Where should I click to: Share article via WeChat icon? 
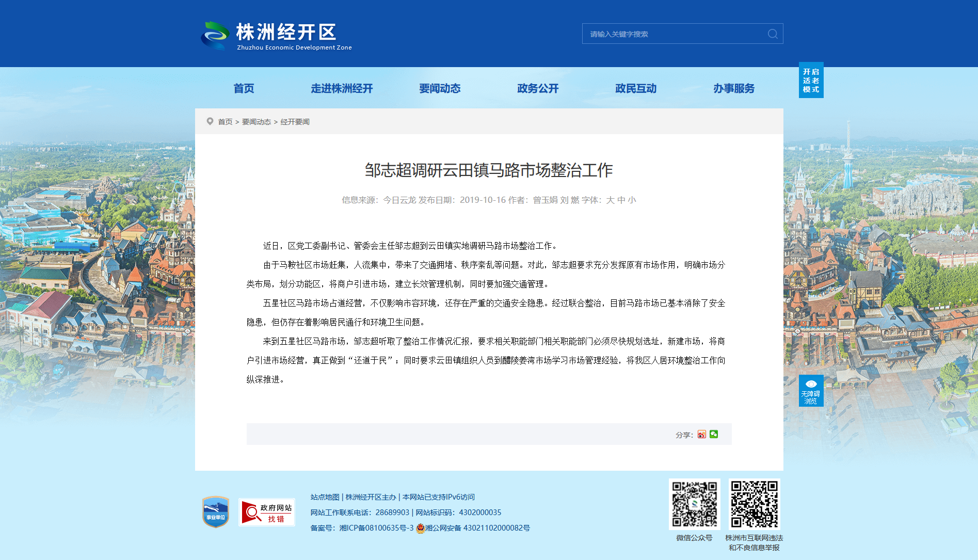tap(714, 434)
